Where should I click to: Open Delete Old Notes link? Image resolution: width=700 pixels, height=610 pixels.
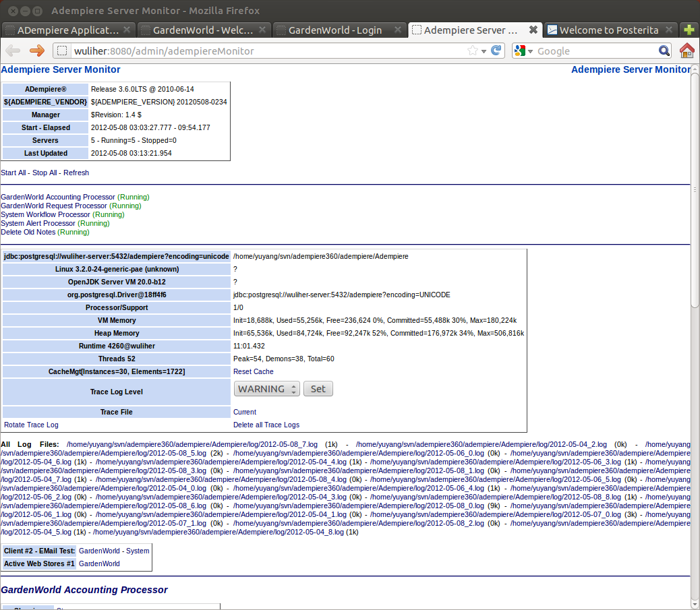point(28,232)
